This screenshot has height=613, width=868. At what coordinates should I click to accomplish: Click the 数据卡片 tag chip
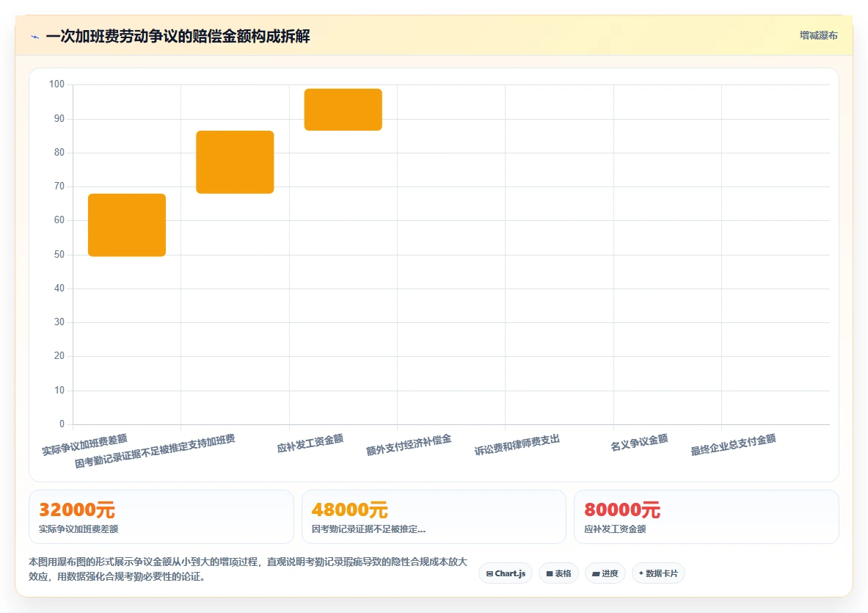658,573
